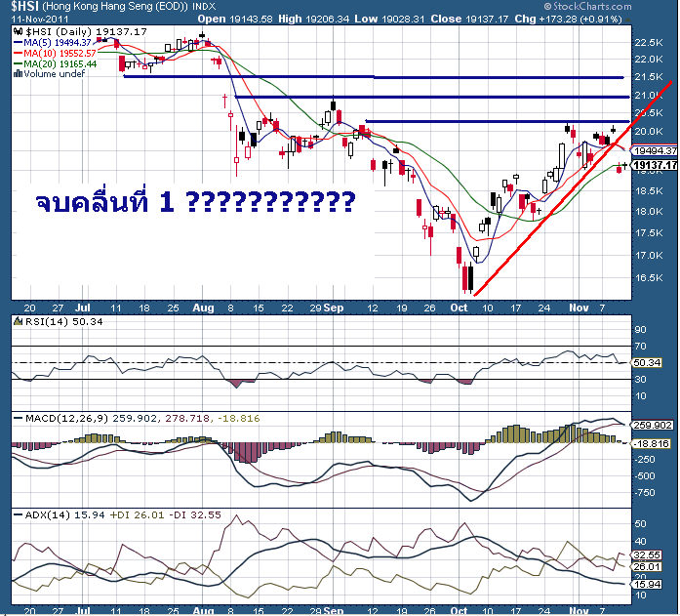The height and width of the screenshot is (616, 680).
Task: Click the 259.902 MACD value tag
Action: tap(652, 426)
